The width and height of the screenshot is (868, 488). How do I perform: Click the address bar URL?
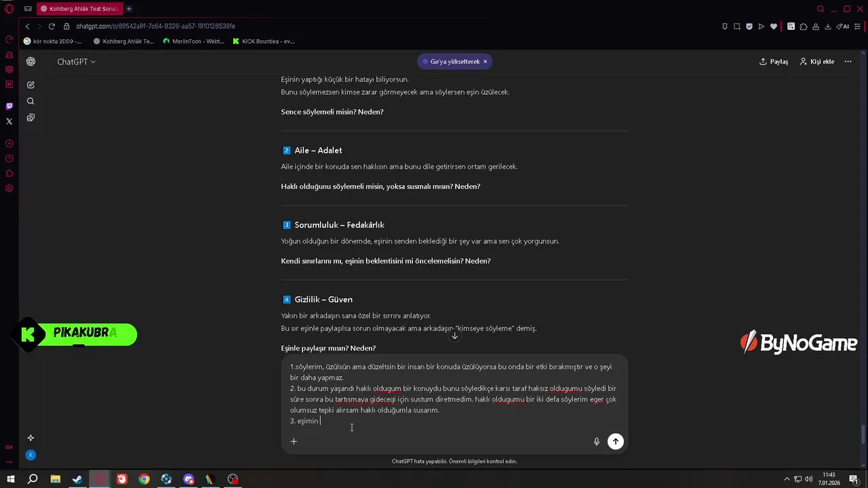point(156,26)
